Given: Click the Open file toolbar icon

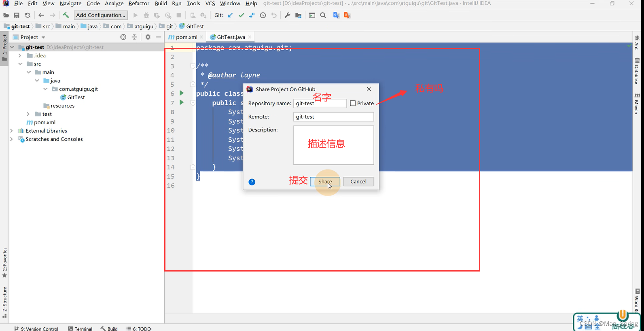Looking at the screenshot, I should coord(6,15).
